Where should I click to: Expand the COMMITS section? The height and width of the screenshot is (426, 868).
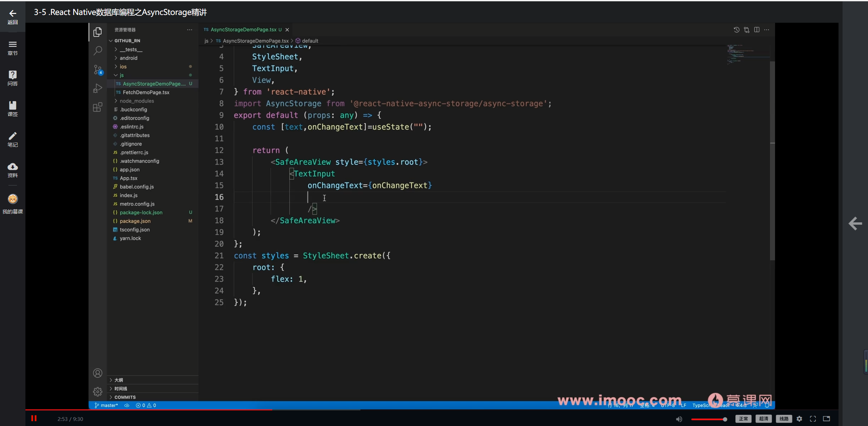[125, 397]
